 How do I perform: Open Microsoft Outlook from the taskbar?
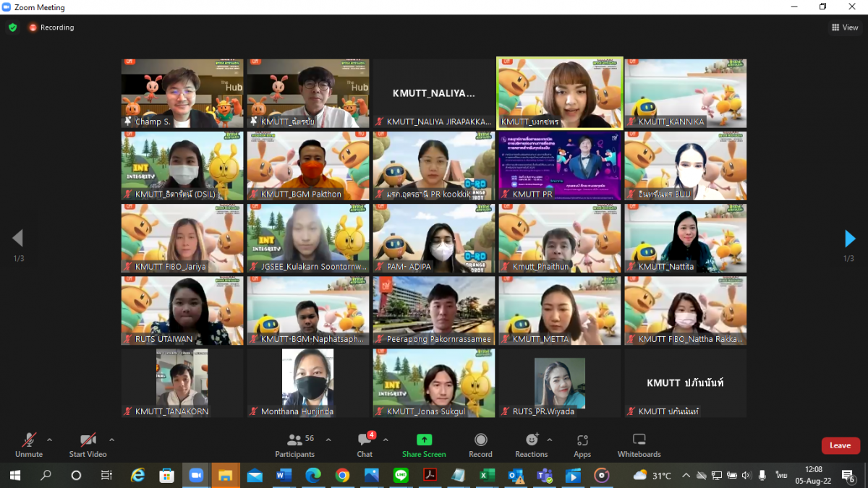516,475
